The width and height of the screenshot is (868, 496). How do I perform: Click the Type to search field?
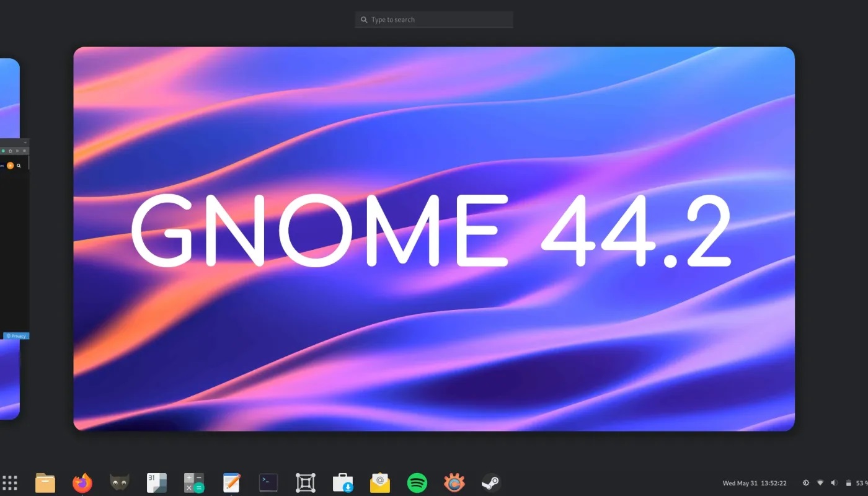(x=434, y=20)
